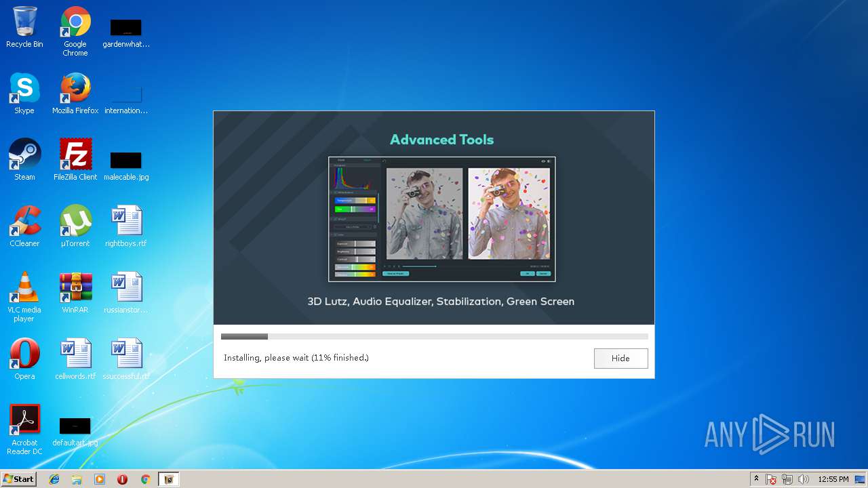Screen dimensions: 868x488
Task: Launch Google Chrome from the desktop
Action: point(75,31)
